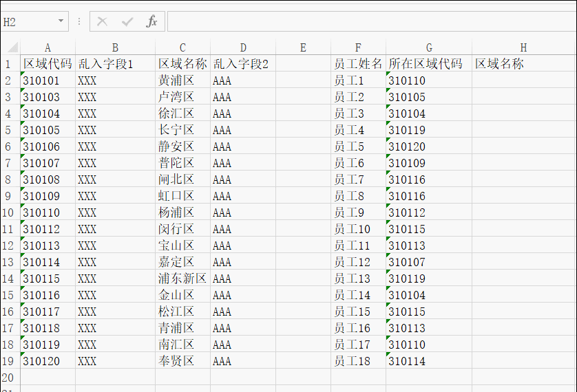Click cell F6 '员工5'
The height and width of the screenshot is (392, 577).
pos(359,146)
